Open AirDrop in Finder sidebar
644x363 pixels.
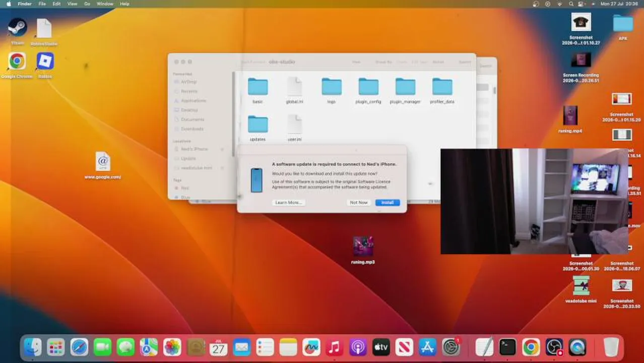(189, 82)
